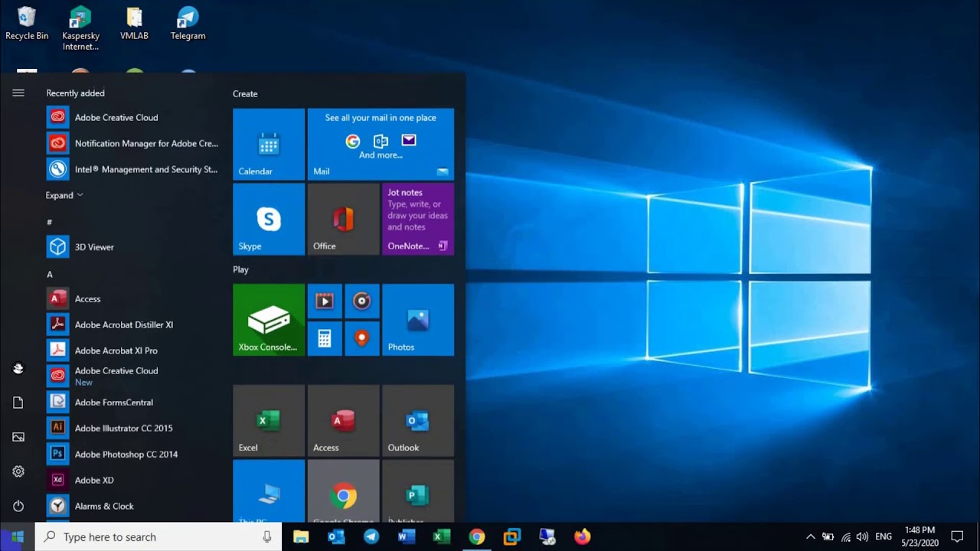Open Telegram desktop shortcut
Image resolution: width=980 pixels, height=551 pixels.
188,24
